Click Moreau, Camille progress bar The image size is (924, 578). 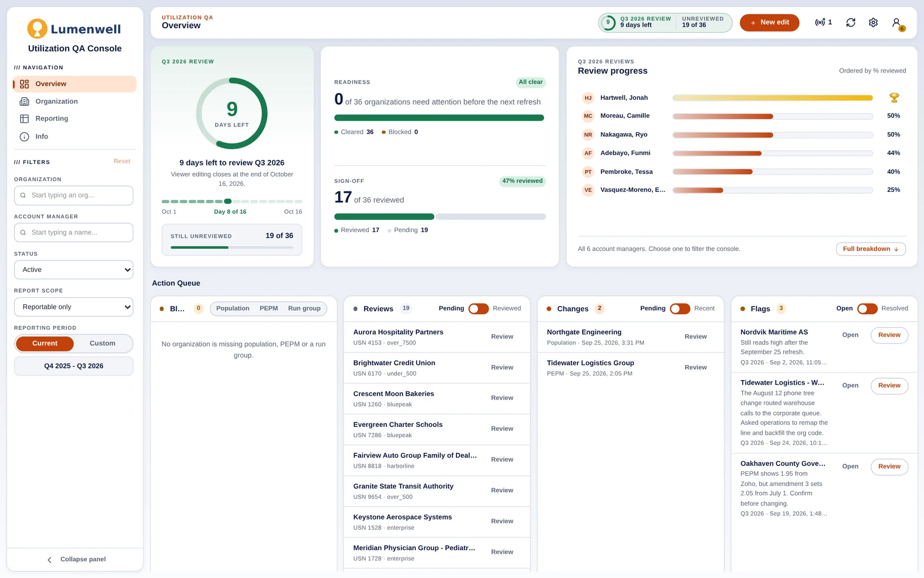[x=772, y=116]
